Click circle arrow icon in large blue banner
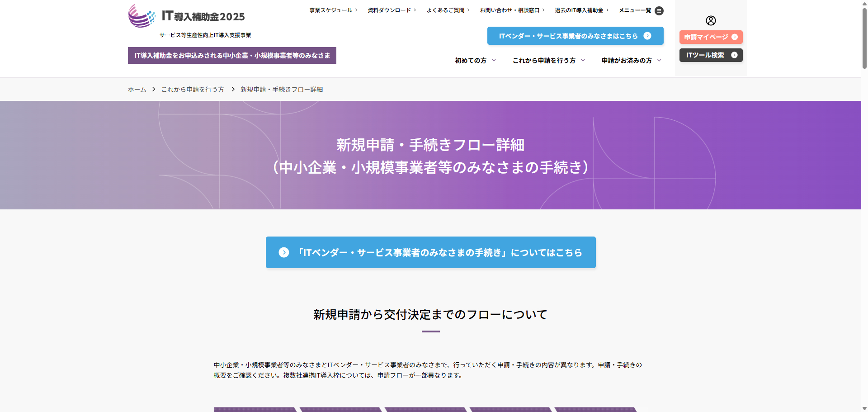This screenshot has width=868, height=412. point(284,252)
